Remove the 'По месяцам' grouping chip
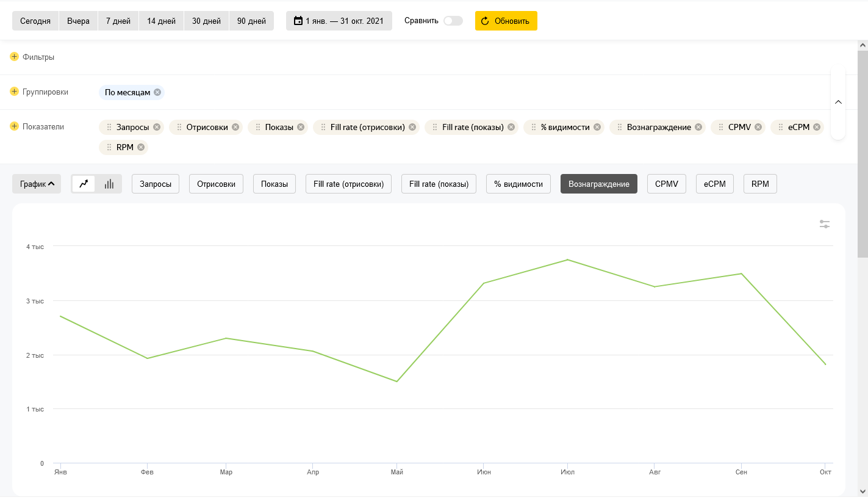868x500 pixels. (157, 92)
